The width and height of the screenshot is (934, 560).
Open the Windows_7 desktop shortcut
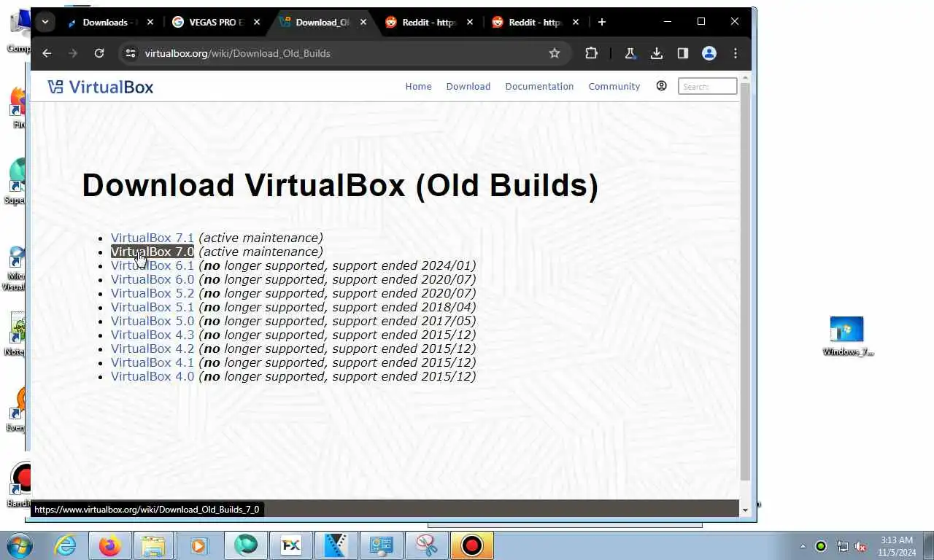(847, 336)
